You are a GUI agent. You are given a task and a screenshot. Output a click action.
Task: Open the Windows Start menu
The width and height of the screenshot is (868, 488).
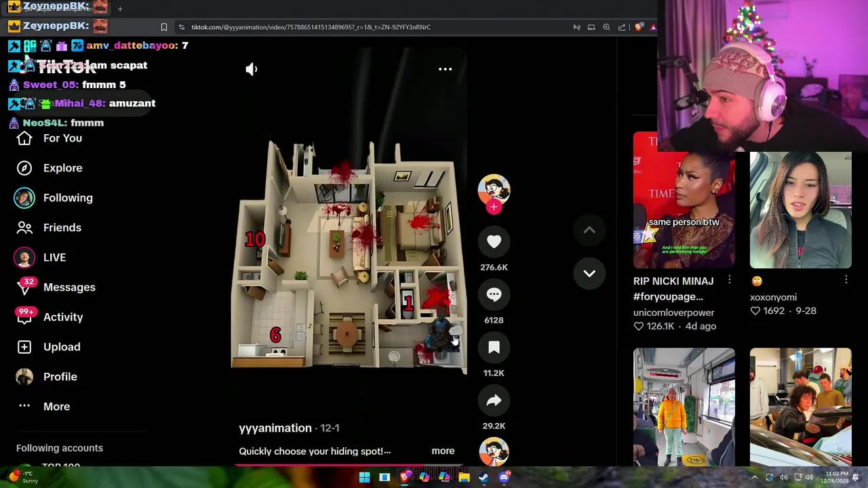point(364,477)
